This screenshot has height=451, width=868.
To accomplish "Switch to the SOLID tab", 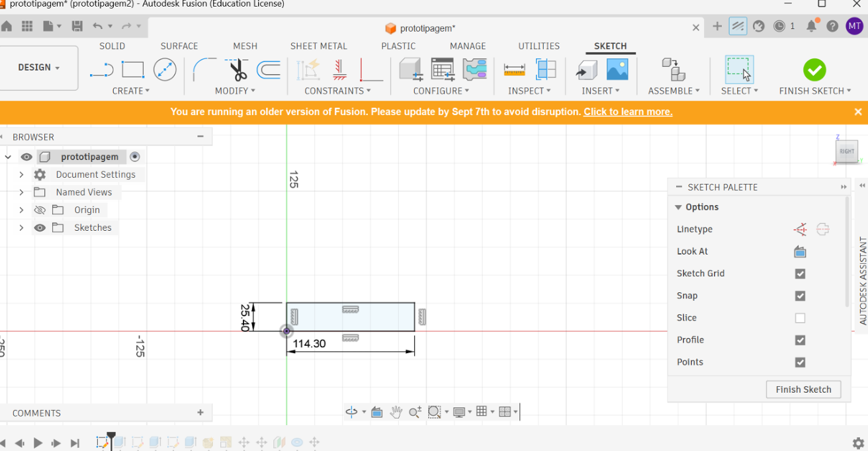I will (112, 46).
